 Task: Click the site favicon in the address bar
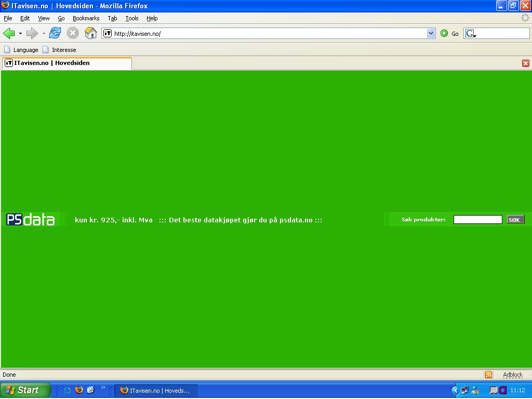108,33
